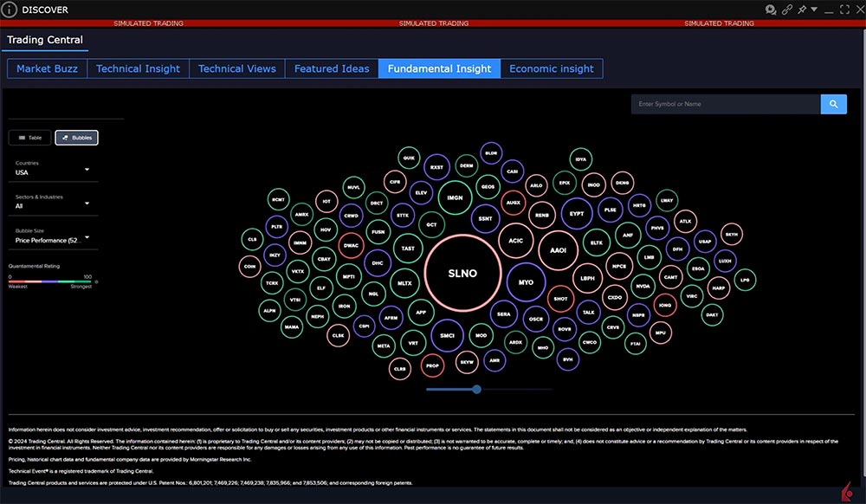Click the Enter Symbol or Name field

(726, 104)
